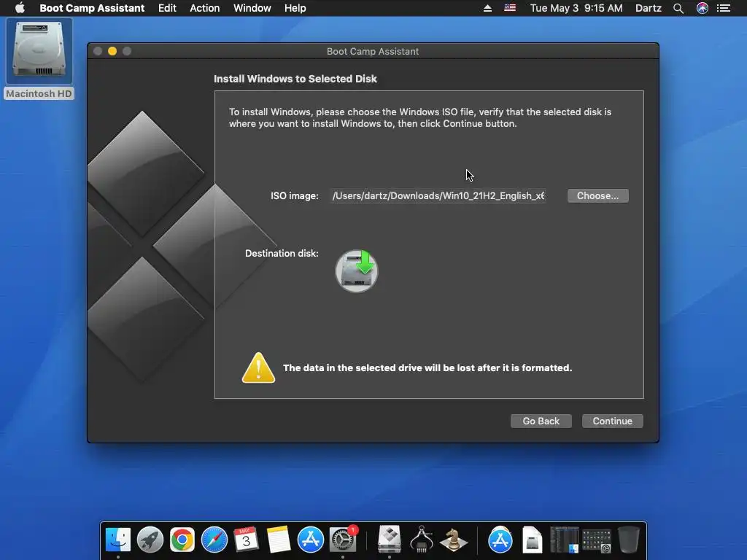Open the icon-grid stack beside the Trash
747x560 pixels.
tap(597, 540)
